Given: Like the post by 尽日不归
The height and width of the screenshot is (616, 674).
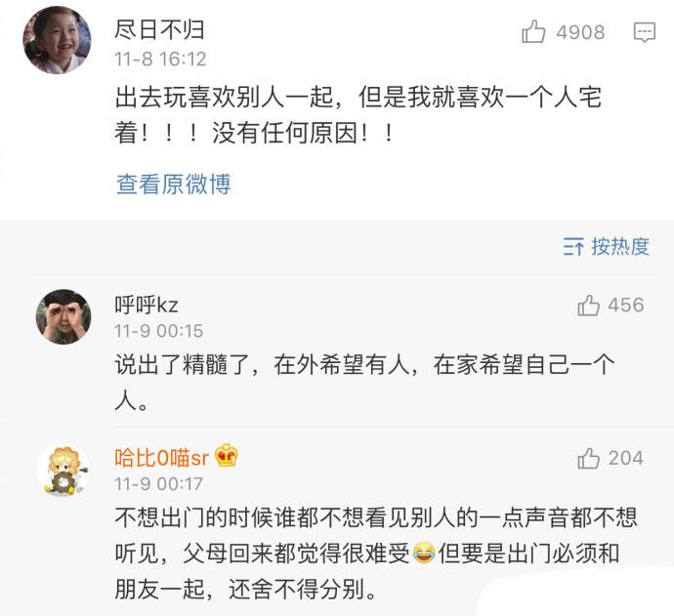Looking at the screenshot, I should (x=533, y=33).
